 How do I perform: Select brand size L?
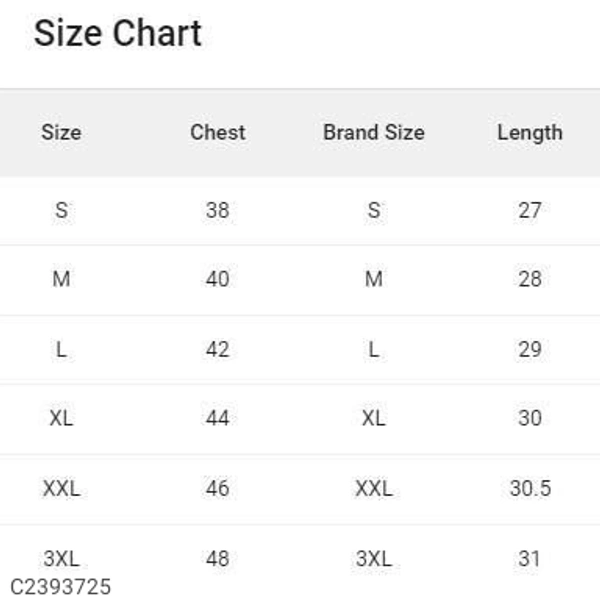point(373,349)
